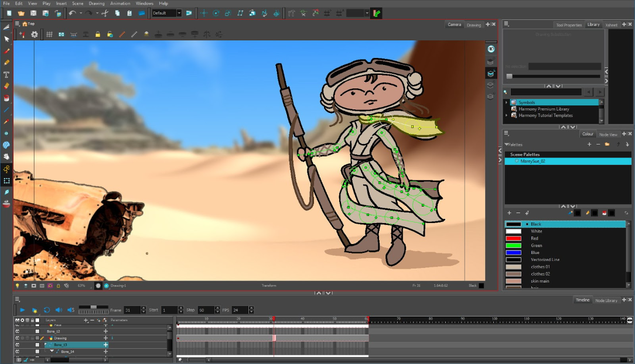Viewport: 635px width, 364px height.
Task: Play the animation with the Play button
Action: click(22, 310)
